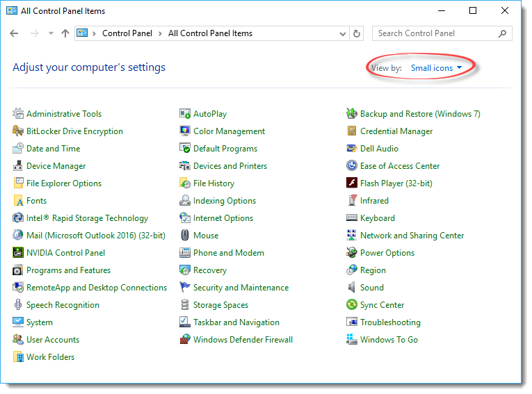Click the Color Management monitor icon
The image size is (532, 394).
tap(185, 131)
